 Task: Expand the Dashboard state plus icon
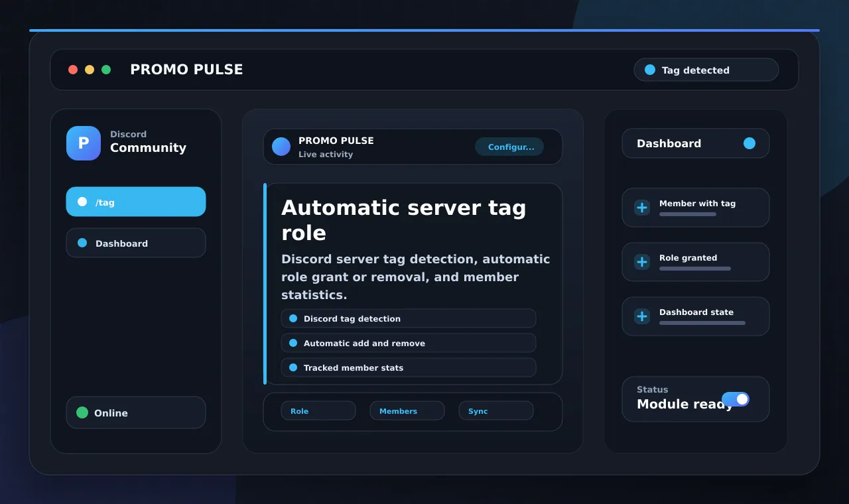tap(642, 316)
